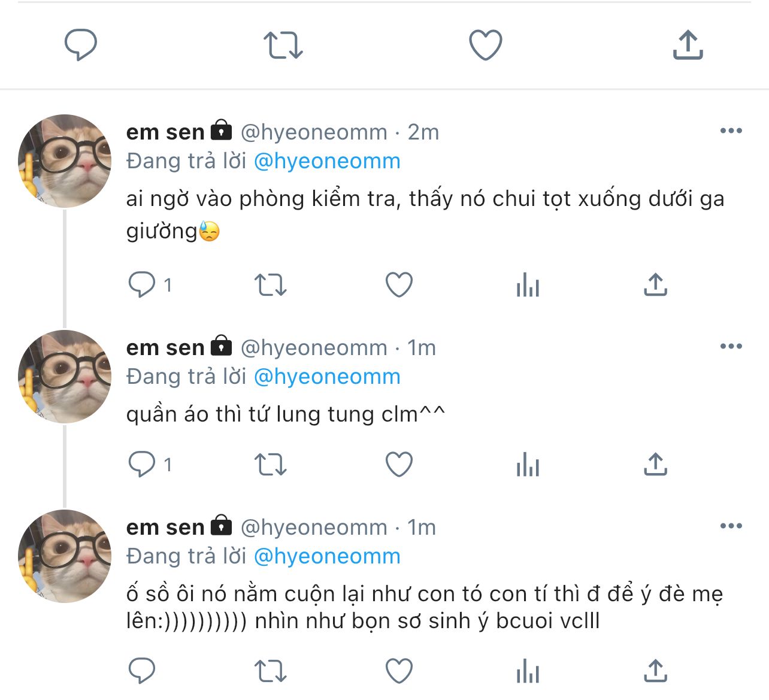View analytics for 'ai ngờ vào phòng' tweet
The image size is (769, 700).
click(528, 285)
